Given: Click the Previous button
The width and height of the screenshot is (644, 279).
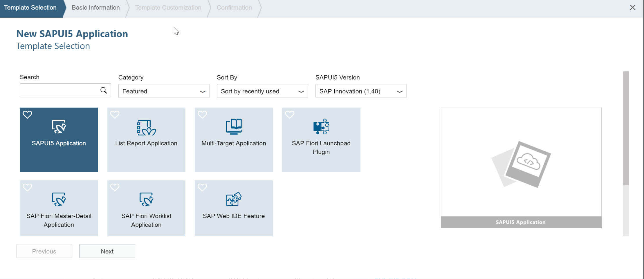Looking at the screenshot, I should tap(44, 251).
